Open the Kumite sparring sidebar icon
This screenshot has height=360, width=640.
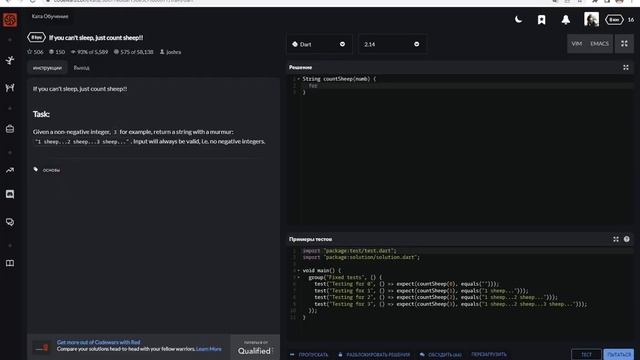[x=10, y=87]
